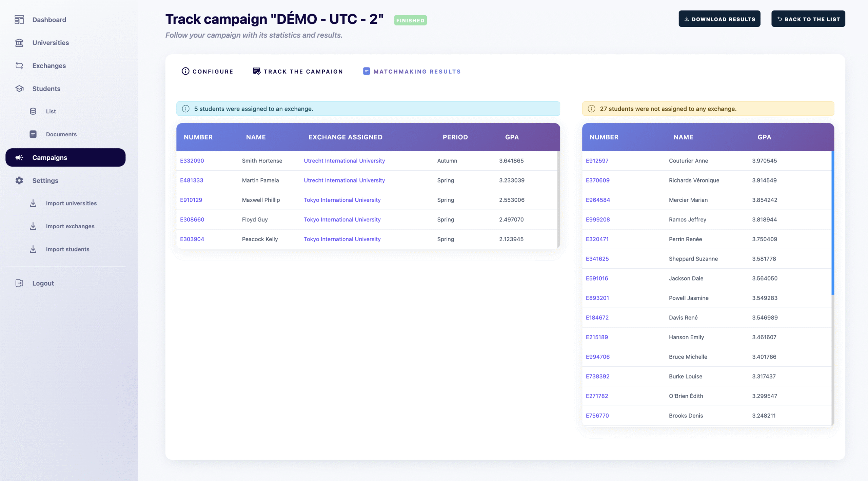Click the students List database icon

(x=33, y=111)
